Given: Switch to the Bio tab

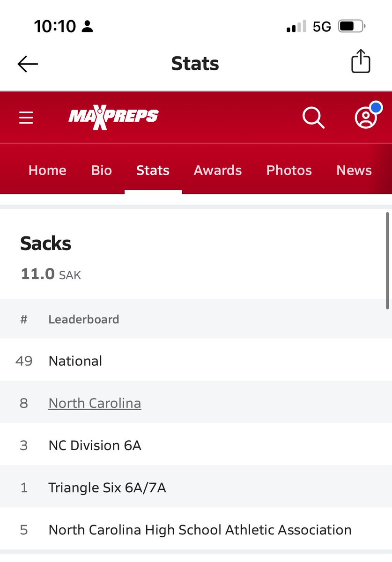Looking at the screenshot, I should [x=102, y=170].
